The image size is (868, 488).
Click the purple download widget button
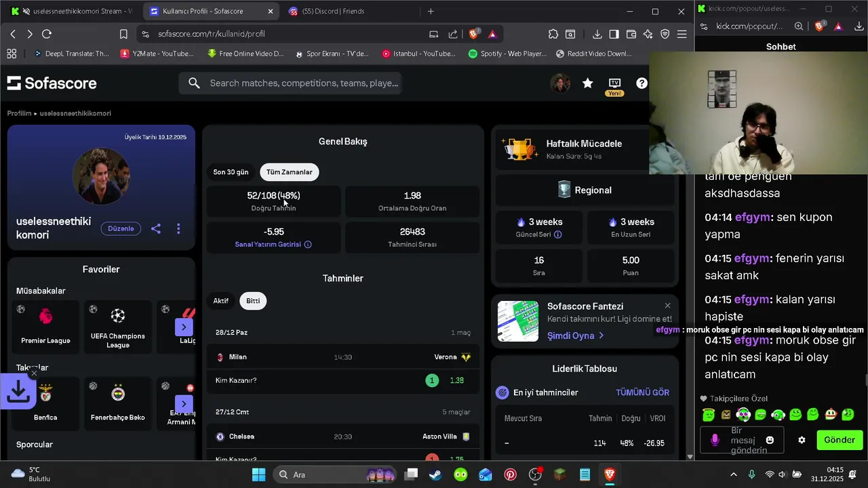pyautogui.click(x=18, y=391)
